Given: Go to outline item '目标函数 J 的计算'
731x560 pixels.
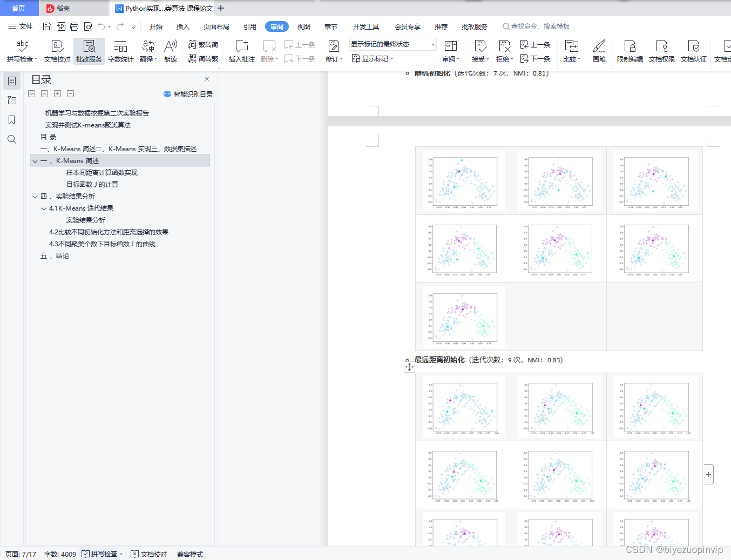Looking at the screenshot, I should pos(92,185).
